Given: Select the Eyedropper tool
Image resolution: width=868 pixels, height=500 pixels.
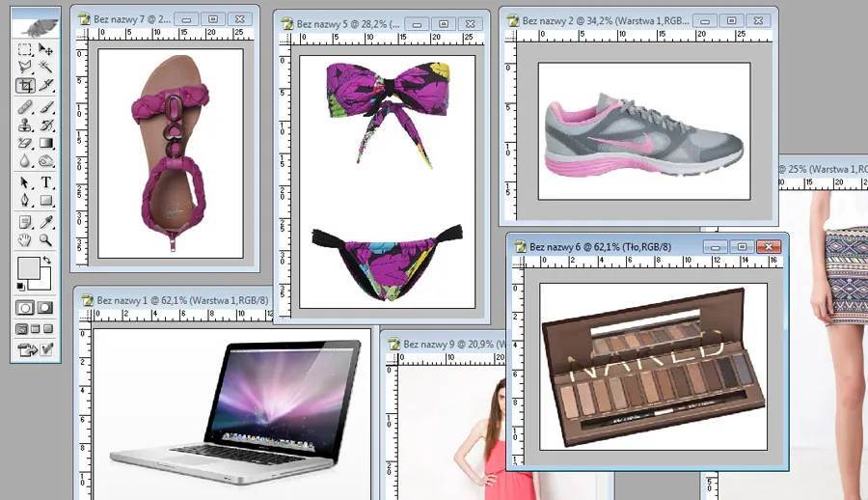Looking at the screenshot, I should click(x=45, y=222).
